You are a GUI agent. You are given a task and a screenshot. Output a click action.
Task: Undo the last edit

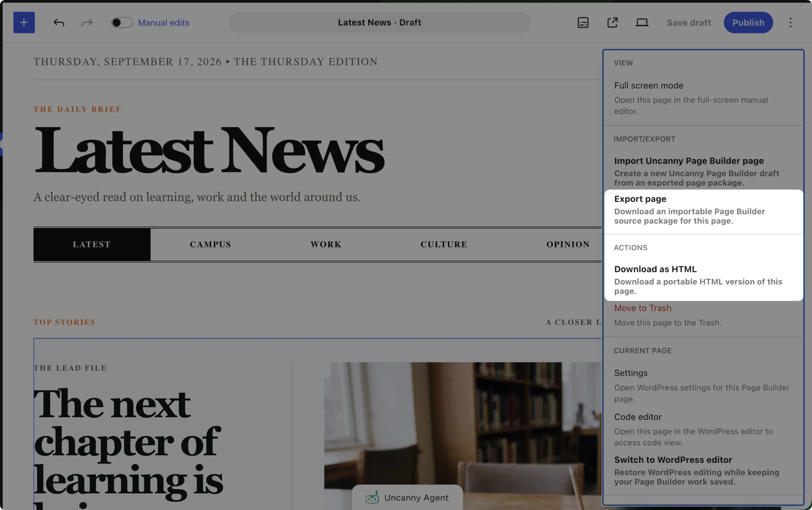point(59,23)
